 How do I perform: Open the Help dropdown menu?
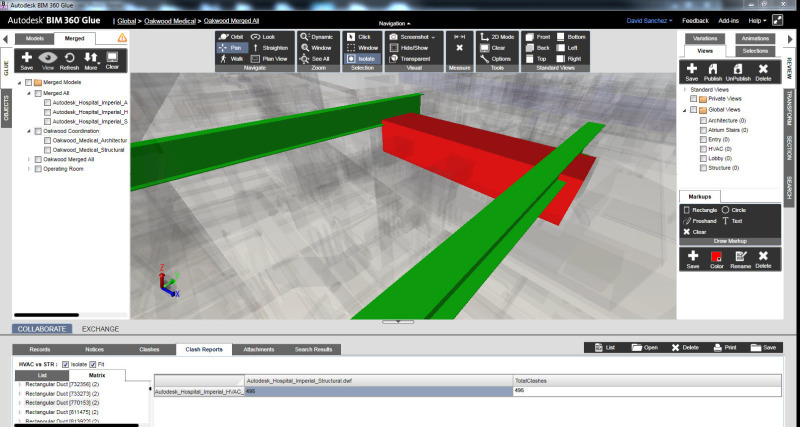point(757,21)
